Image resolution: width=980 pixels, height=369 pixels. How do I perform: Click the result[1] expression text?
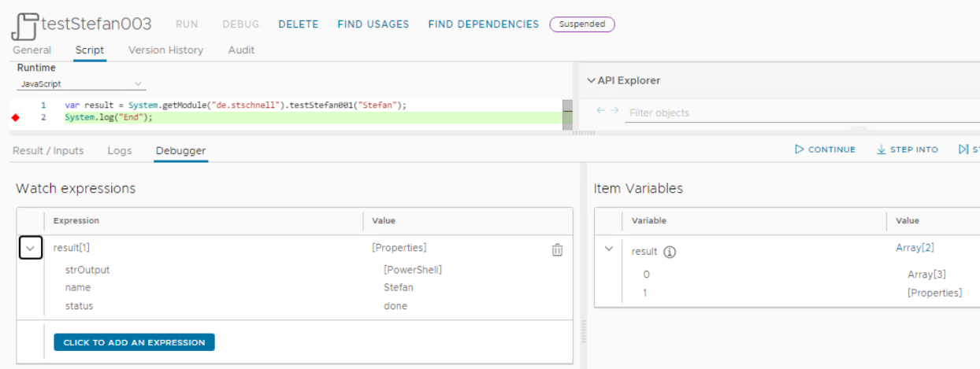coord(72,248)
